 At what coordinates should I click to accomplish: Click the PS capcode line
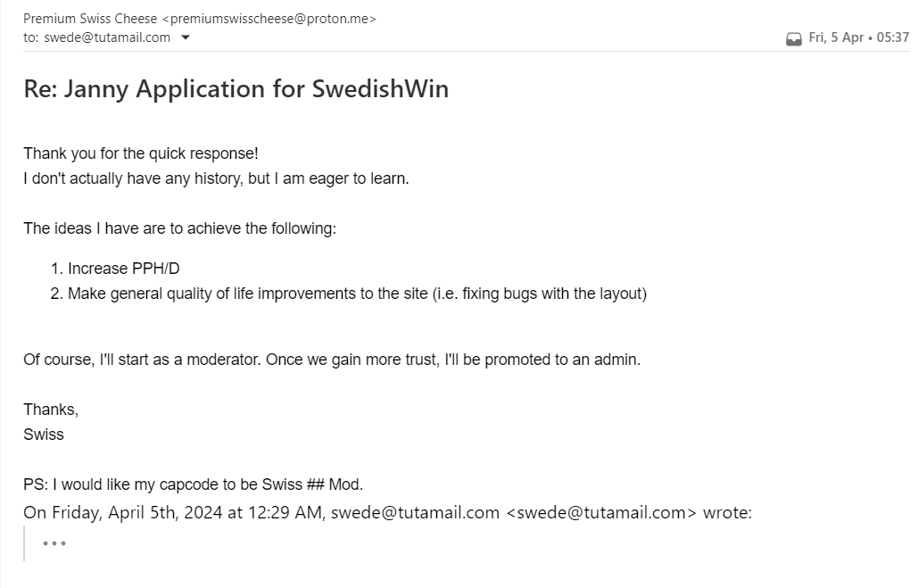(x=193, y=484)
